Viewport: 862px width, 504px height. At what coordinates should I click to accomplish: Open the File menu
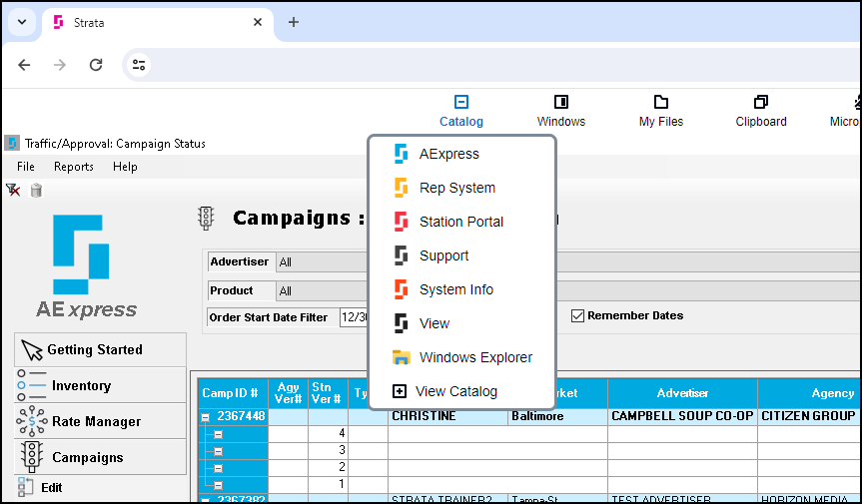pyautogui.click(x=26, y=167)
